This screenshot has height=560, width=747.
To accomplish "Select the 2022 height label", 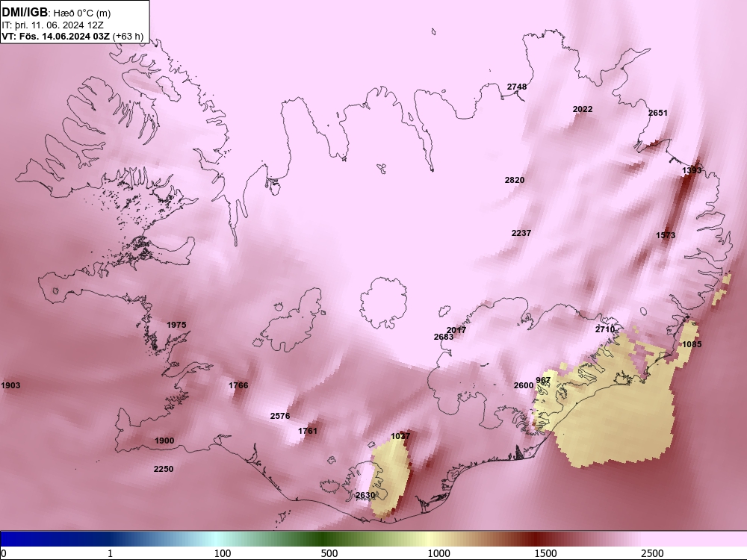I will click(x=583, y=109).
